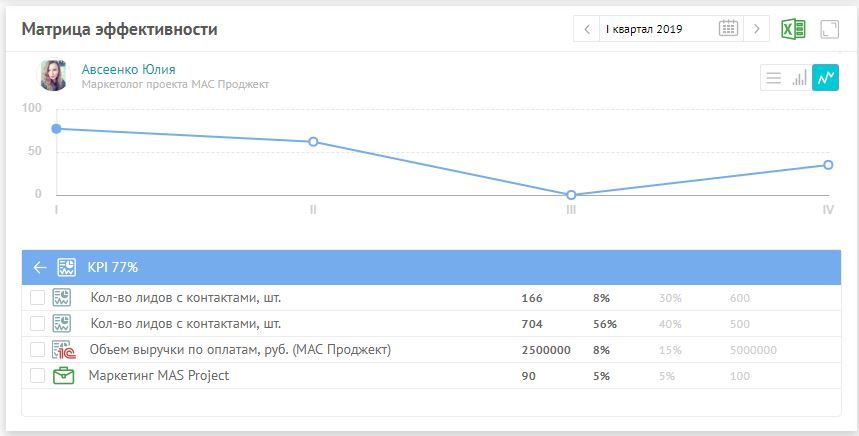The height and width of the screenshot is (436, 859).
Task: Click the KPI 77% chart icon
Action: coord(66,267)
